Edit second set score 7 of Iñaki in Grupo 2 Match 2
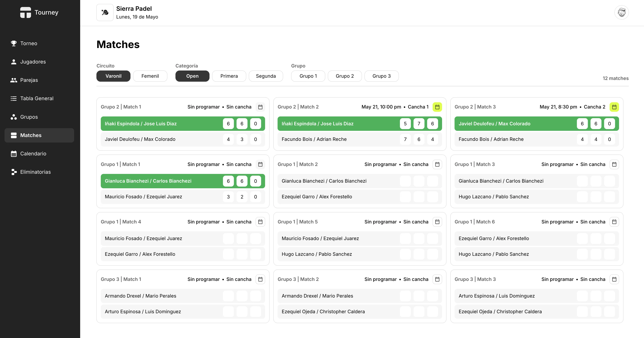This screenshot has width=644, height=338. 419,123
